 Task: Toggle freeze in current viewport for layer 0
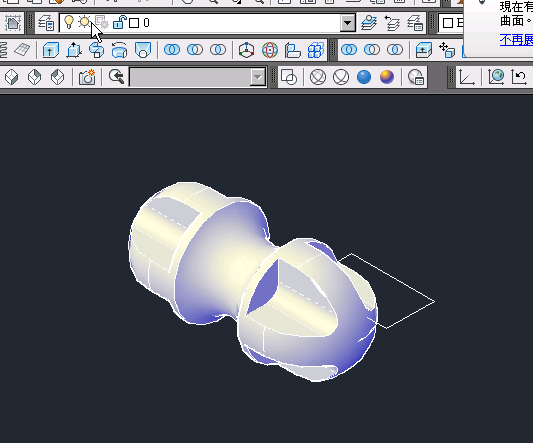tap(101, 22)
